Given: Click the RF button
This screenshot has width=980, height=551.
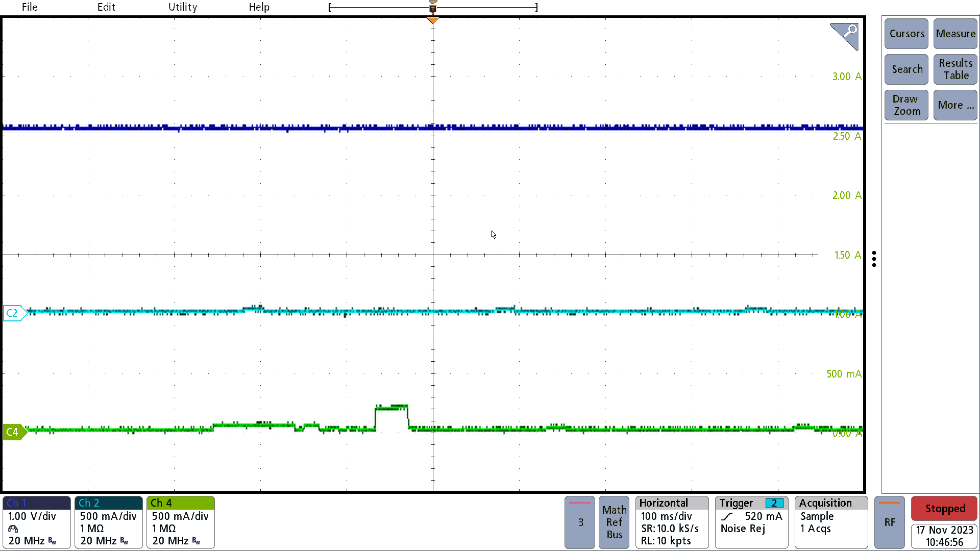Looking at the screenshot, I should 890,522.
